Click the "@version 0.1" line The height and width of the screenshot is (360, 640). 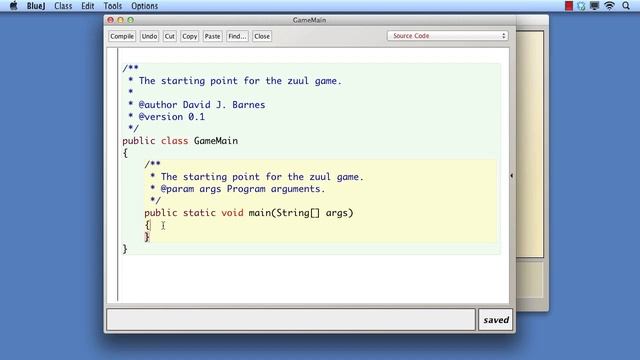coord(171,117)
